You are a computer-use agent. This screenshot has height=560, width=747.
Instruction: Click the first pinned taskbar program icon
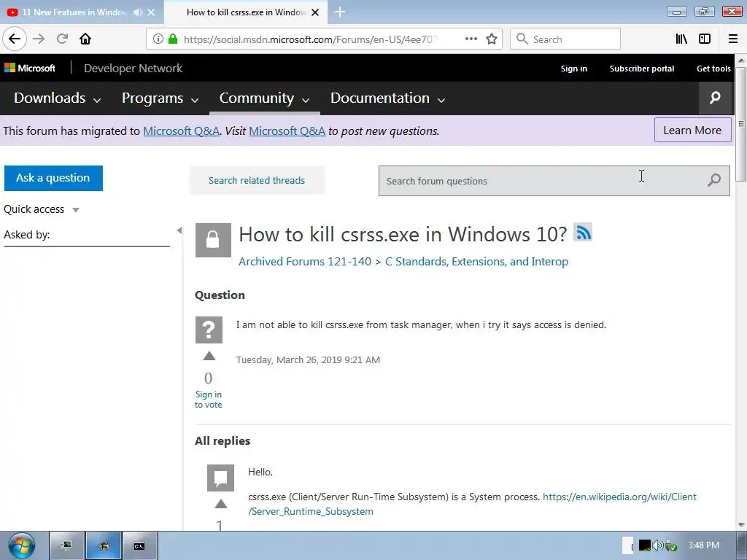point(67,545)
